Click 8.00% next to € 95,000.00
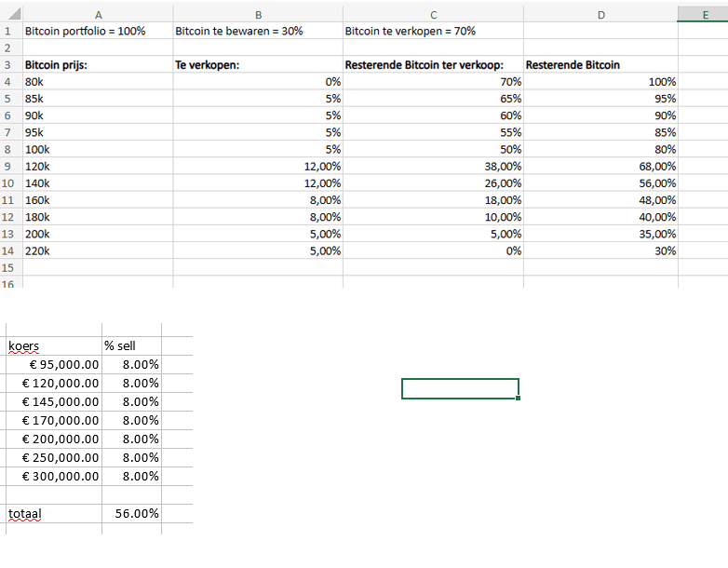This screenshot has width=728, height=568. click(x=132, y=365)
